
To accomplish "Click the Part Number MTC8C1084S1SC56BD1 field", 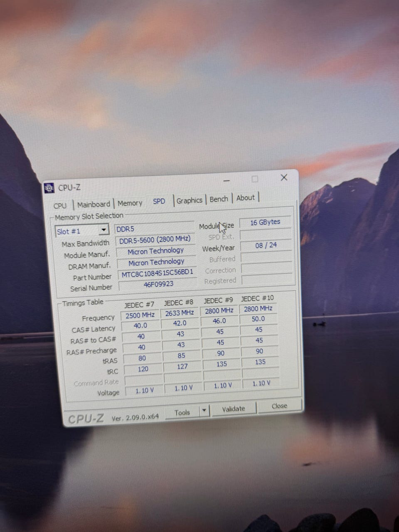I will [x=157, y=273].
